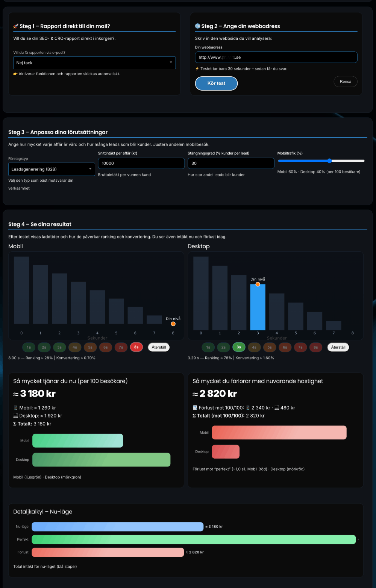This screenshot has width=376, height=588.
Task: Reset Desktop chart with Återställ
Action: [338, 347]
